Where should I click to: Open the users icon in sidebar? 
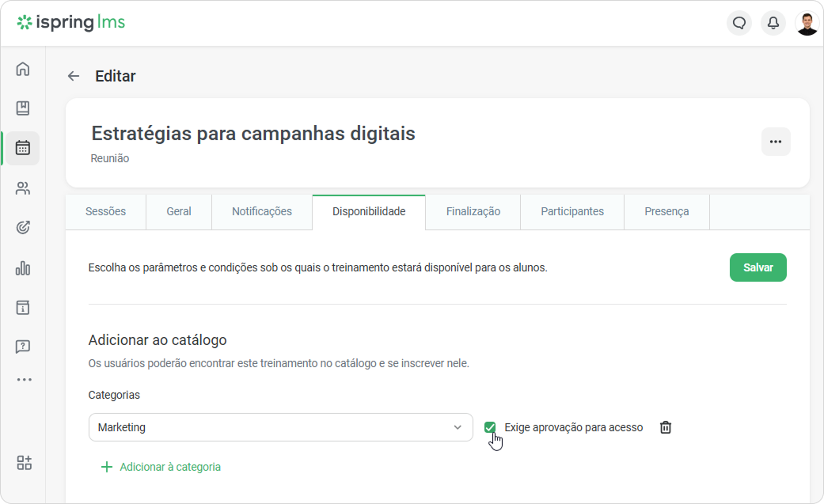pyautogui.click(x=23, y=188)
